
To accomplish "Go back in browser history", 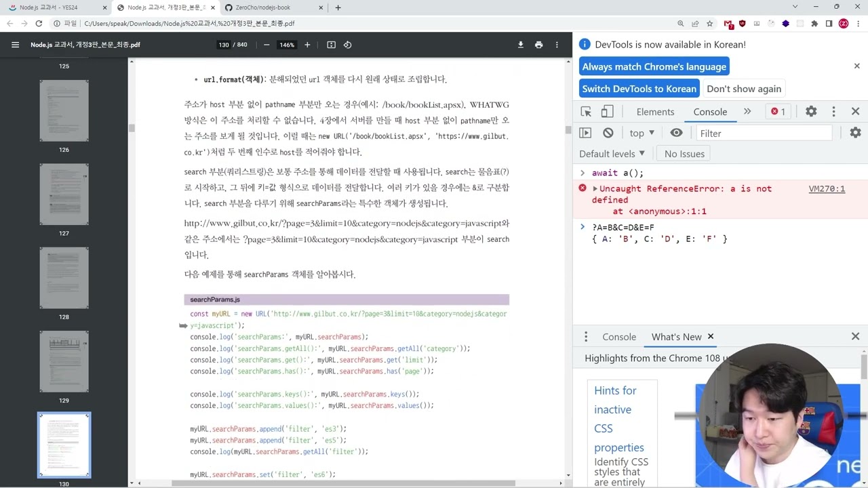I will [x=9, y=23].
